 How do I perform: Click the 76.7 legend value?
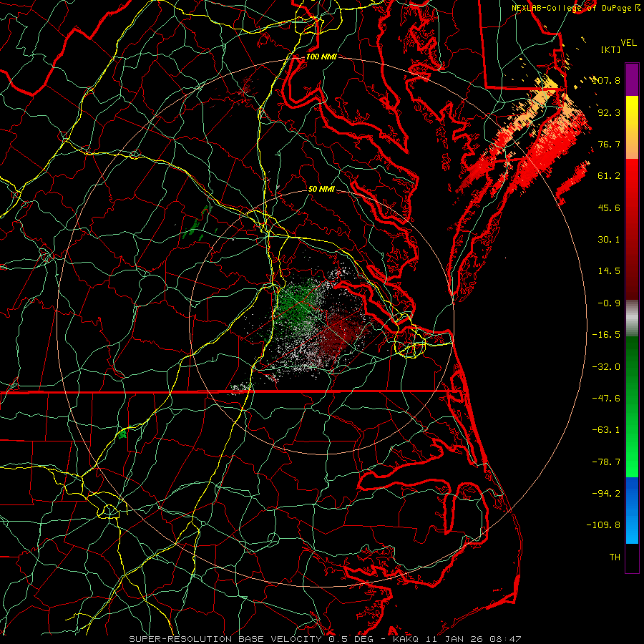[610, 144]
